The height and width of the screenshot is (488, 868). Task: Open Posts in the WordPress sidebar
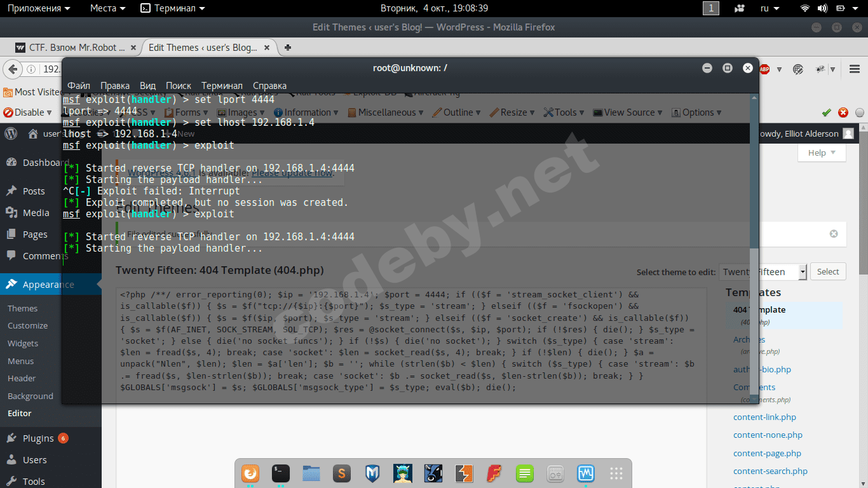34,191
